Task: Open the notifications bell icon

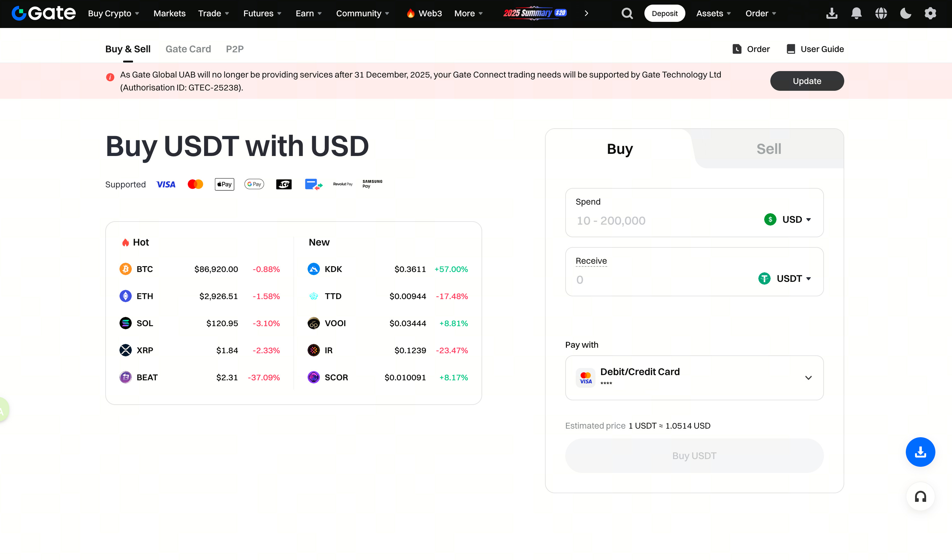Action: pos(856,14)
